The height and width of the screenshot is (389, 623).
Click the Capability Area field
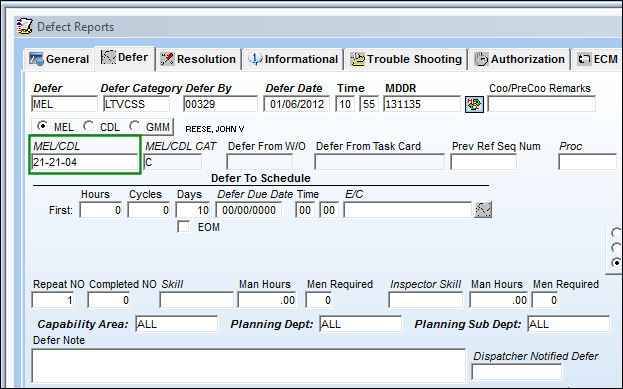(x=176, y=324)
